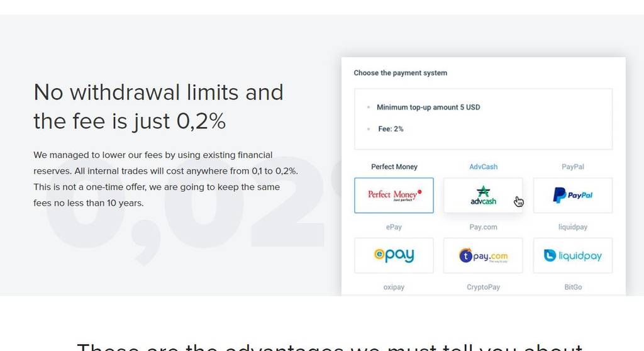Screen dimensions: 644x351
Task: Click the ePay text label
Action: click(394, 227)
